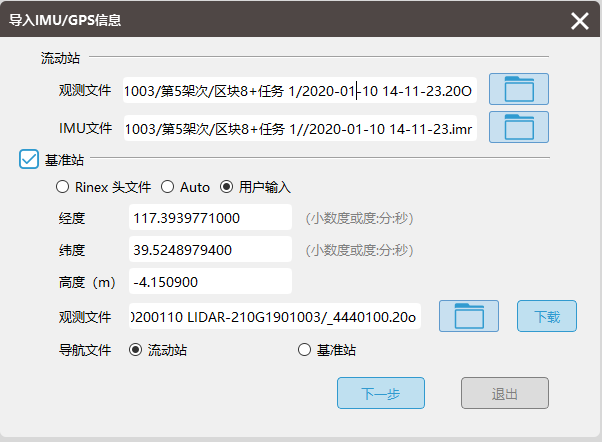Browse for rover 观测文件 with folder icon

[519, 89]
